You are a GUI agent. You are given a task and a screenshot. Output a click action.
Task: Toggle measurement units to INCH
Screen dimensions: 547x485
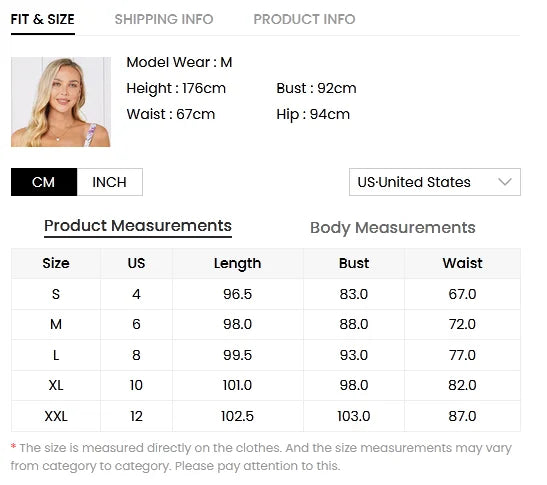click(110, 182)
